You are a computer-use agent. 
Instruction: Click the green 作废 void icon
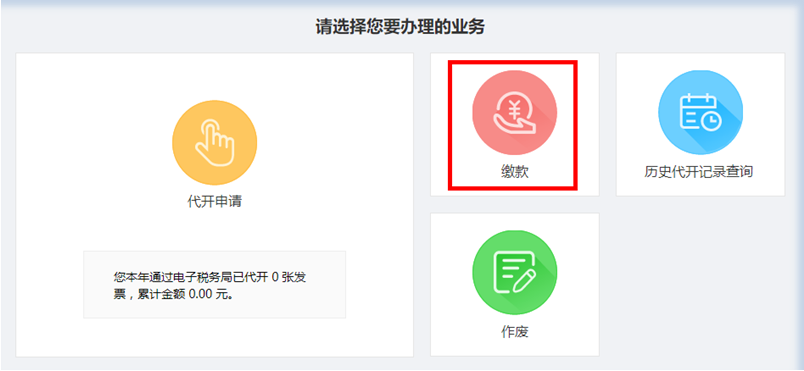(514, 273)
